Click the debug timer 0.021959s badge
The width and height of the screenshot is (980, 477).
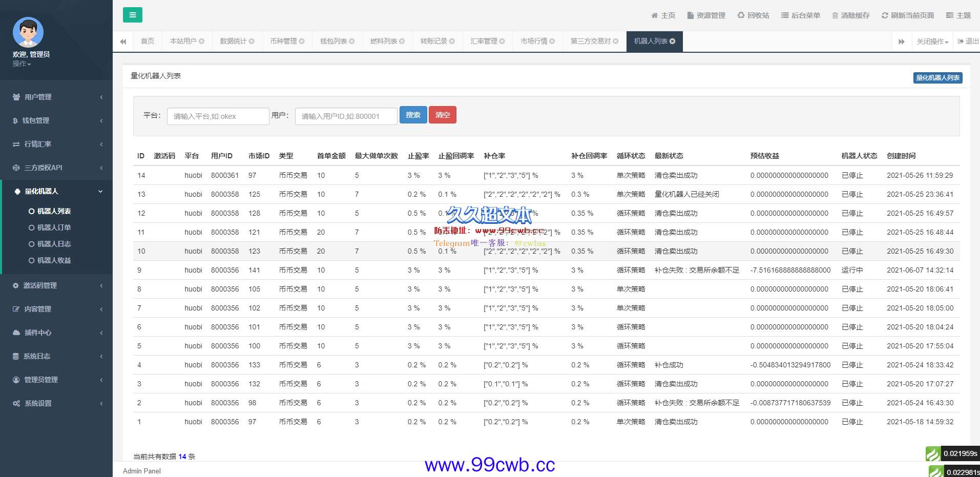pos(952,453)
